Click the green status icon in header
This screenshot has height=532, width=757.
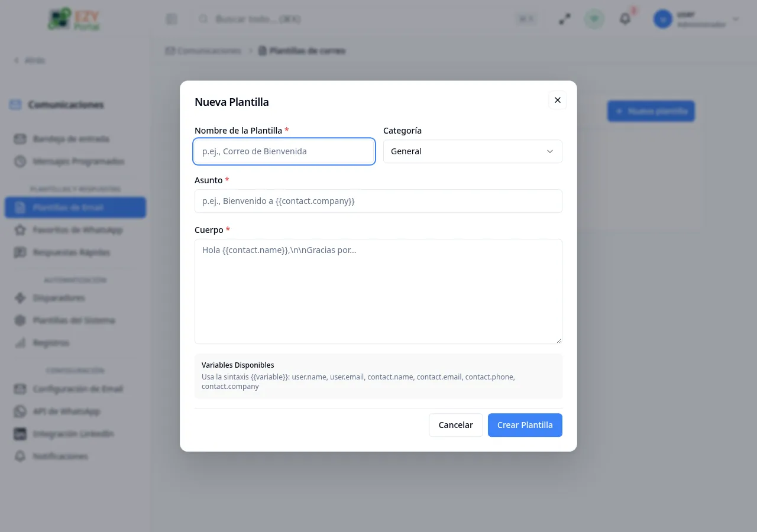[594, 20]
